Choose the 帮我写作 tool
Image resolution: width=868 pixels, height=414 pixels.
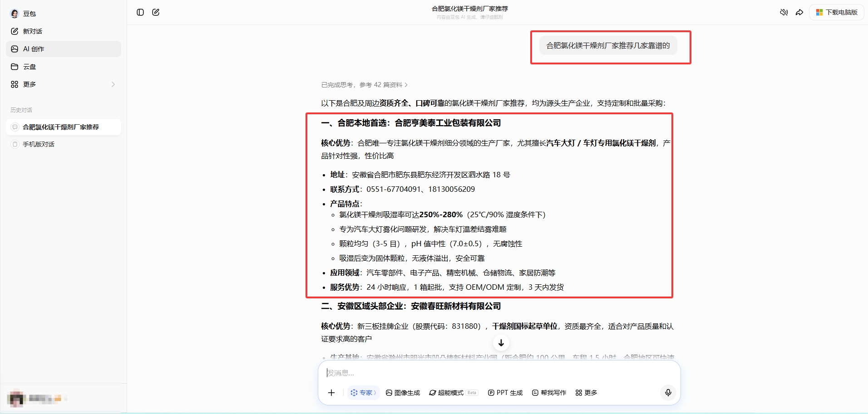click(549, 393)
